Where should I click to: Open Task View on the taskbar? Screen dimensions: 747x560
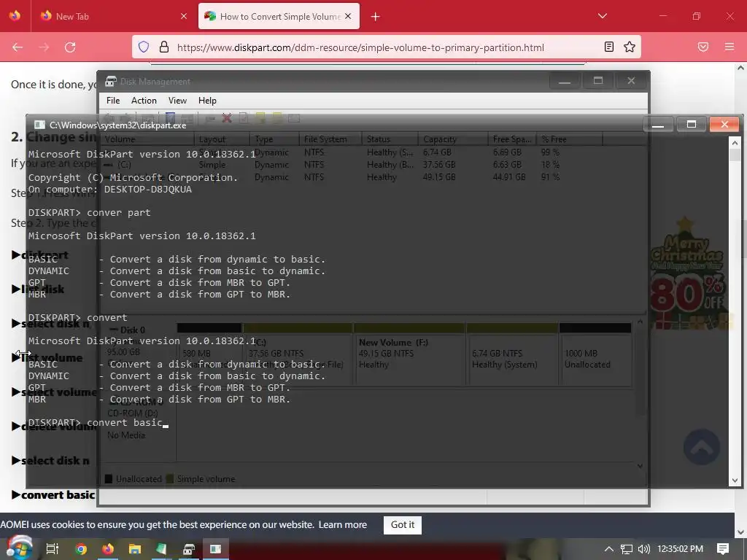[x=53, y=549]
